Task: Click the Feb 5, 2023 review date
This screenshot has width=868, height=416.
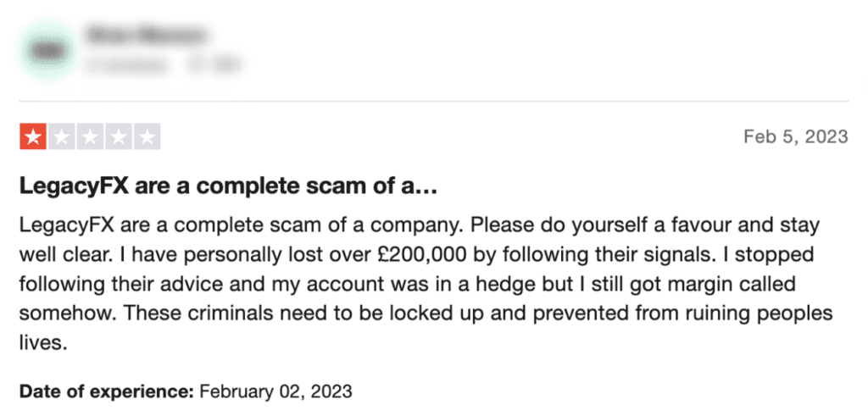Action: click(795, 136)
